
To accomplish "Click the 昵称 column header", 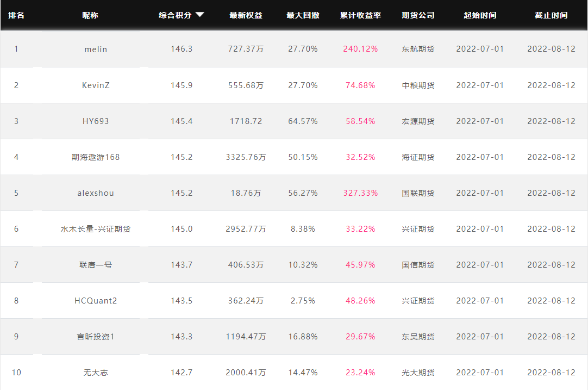I will click(90, 15).
